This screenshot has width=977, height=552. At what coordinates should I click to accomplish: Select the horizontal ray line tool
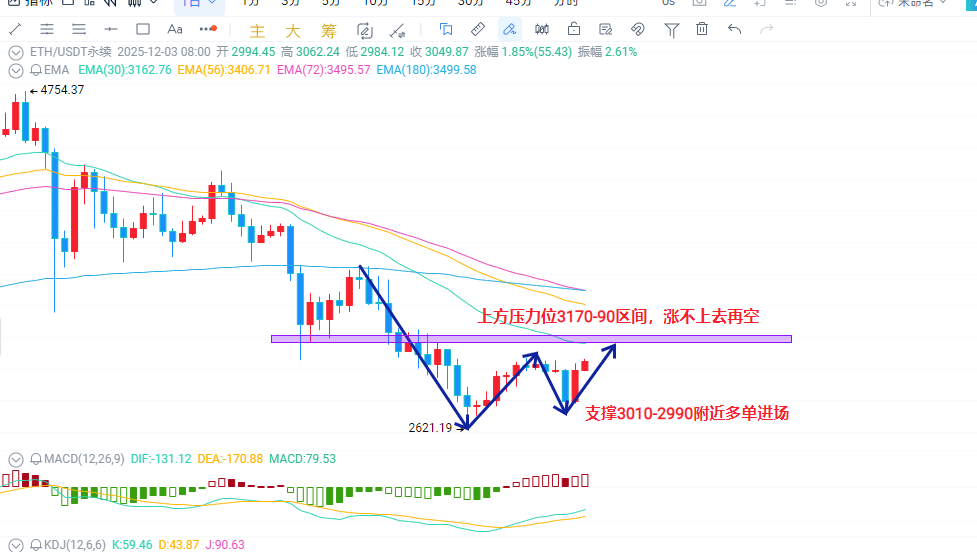[111, 29]
